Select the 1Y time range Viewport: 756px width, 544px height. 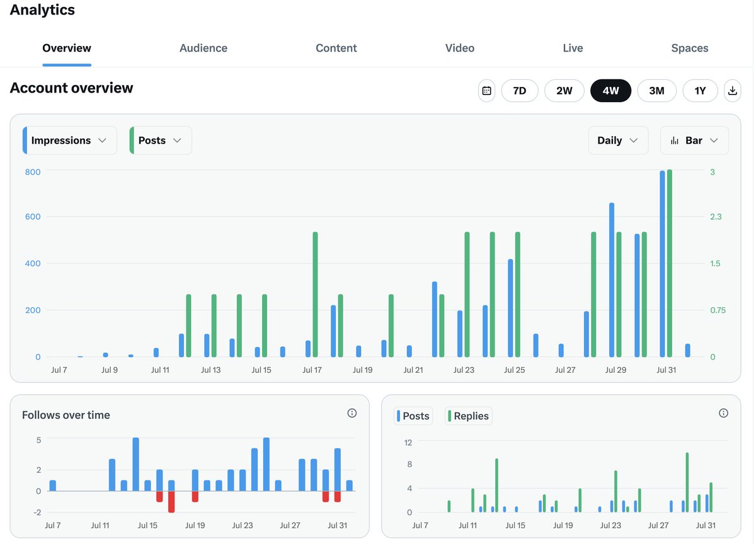click(x=701, y=91)
